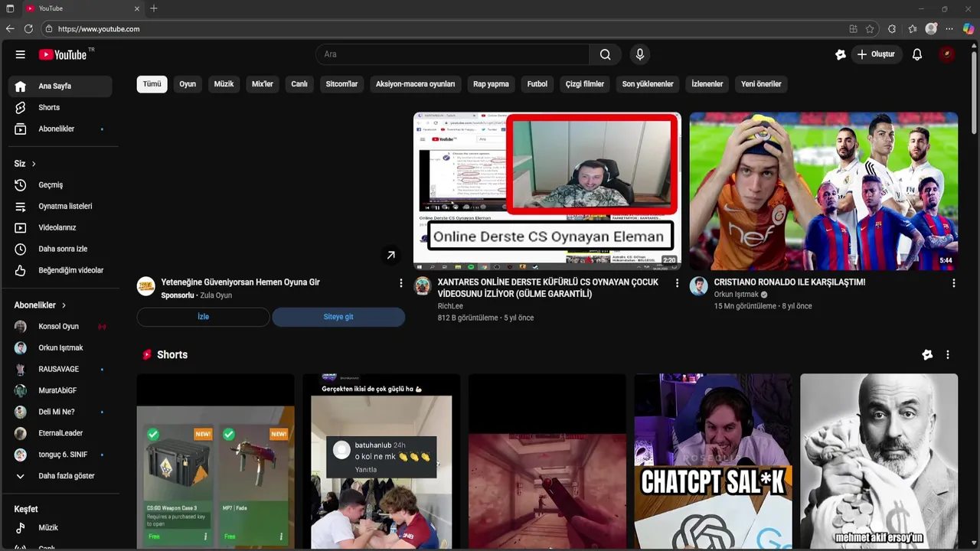Open Videolarınız in sidebar
The height and width of the screenshot is (551, 980).
[60, 228]
